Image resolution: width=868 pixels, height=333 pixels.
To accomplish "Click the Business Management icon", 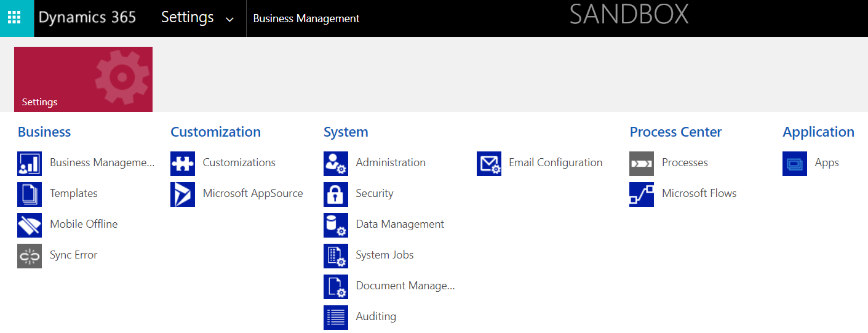I will (x=30, y=164).
